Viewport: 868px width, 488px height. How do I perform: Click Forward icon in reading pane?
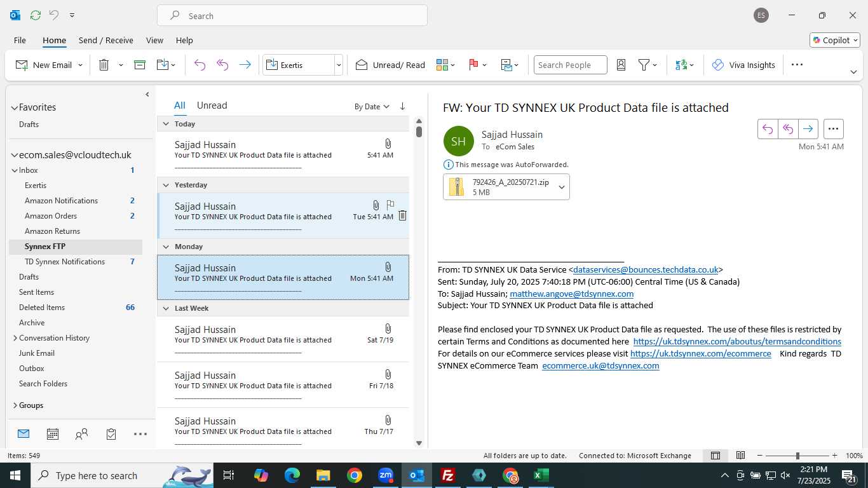click(x=808, y=129)
